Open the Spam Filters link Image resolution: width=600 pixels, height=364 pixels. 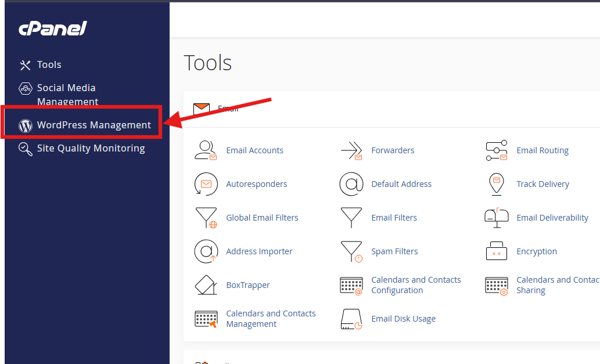394,251
